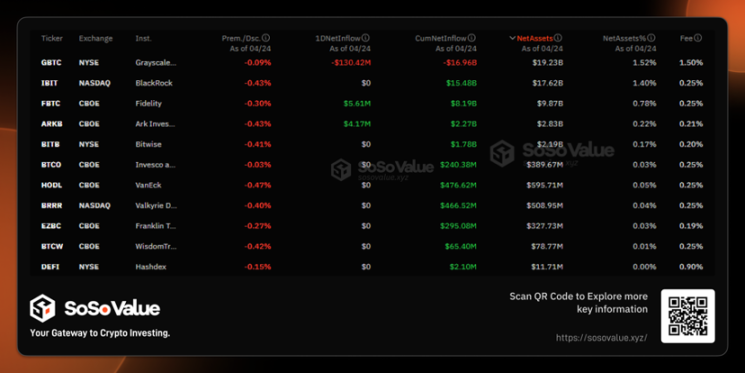Click the info icon next to NetAssets
The height and width of the screenshot is (373, 745).
558,38
